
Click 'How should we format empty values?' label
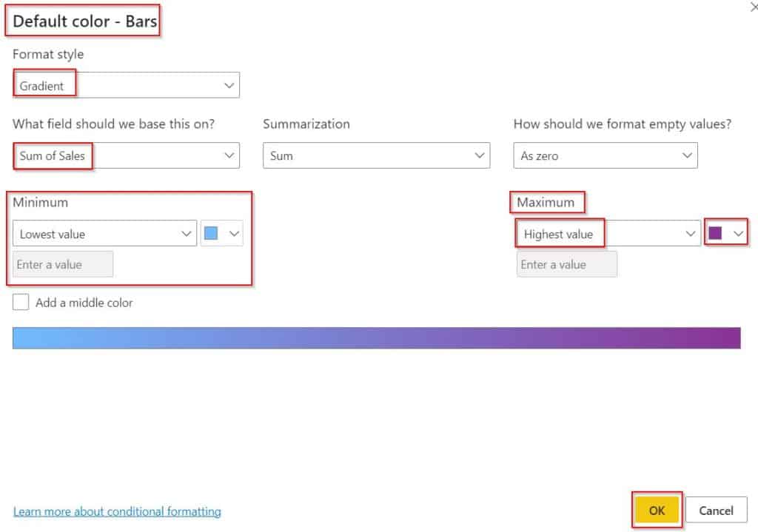622,124
